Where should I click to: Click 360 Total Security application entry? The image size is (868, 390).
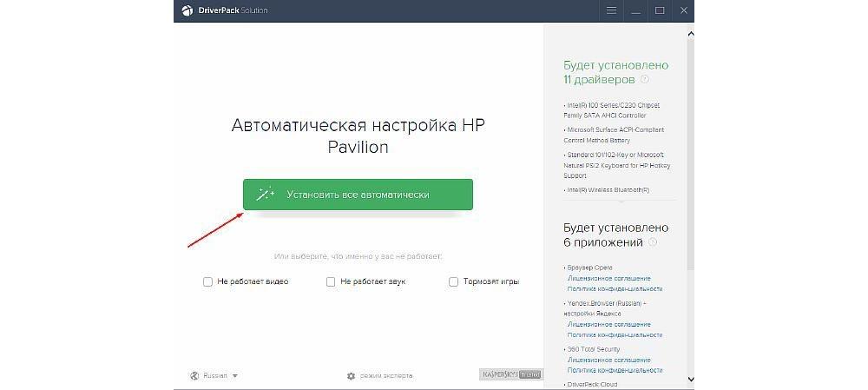(592, 349)
